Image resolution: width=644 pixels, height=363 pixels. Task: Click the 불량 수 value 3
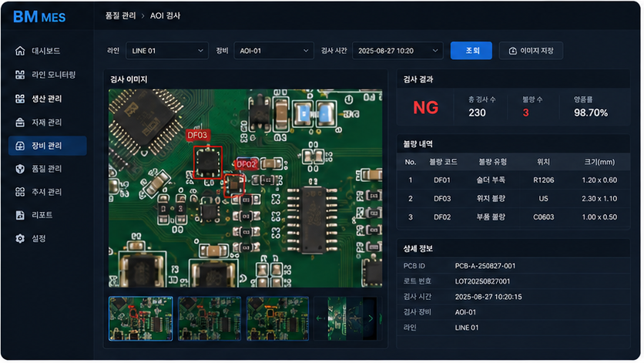[x=525, y=113]
